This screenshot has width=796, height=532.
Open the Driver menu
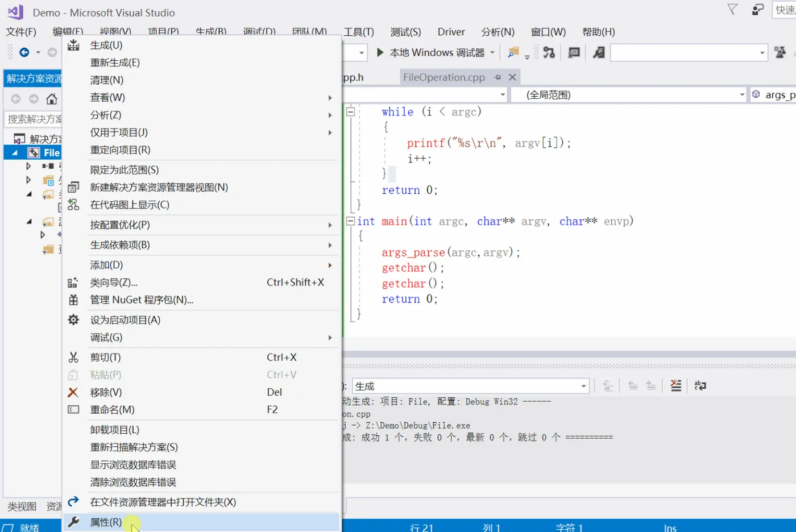click(451, 32)
